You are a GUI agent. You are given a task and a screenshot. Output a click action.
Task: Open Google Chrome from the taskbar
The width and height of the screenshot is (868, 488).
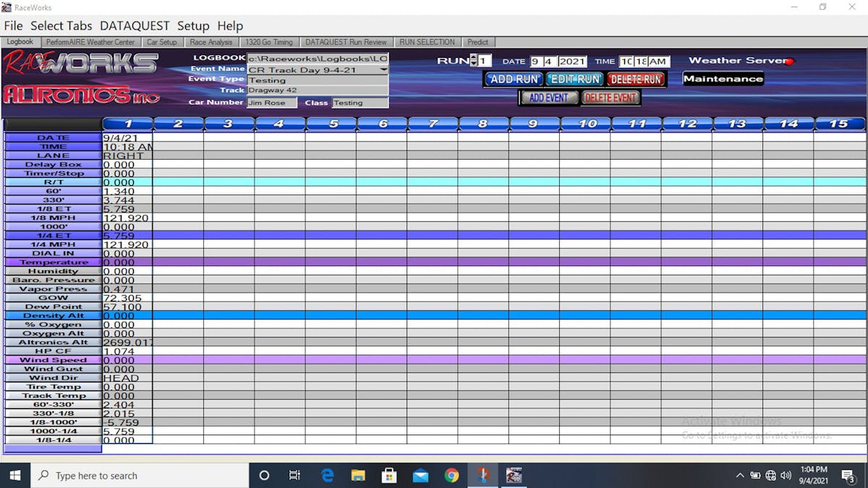452,475
